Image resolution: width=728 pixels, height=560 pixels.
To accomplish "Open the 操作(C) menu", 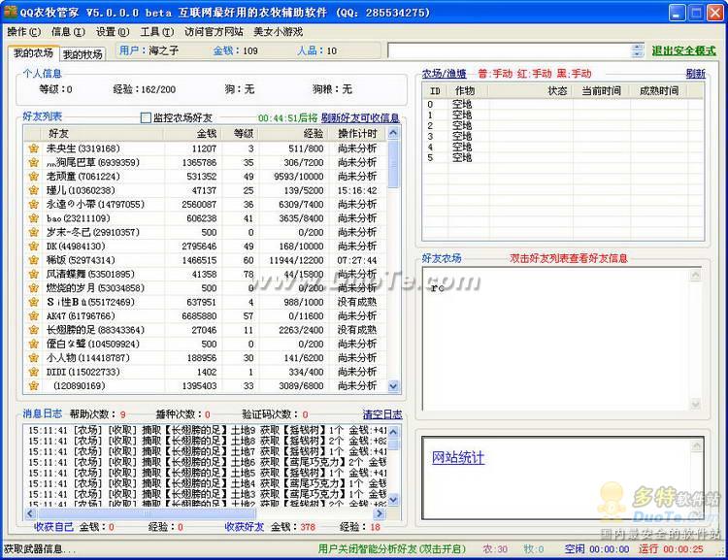I will [x=24, y=32].
